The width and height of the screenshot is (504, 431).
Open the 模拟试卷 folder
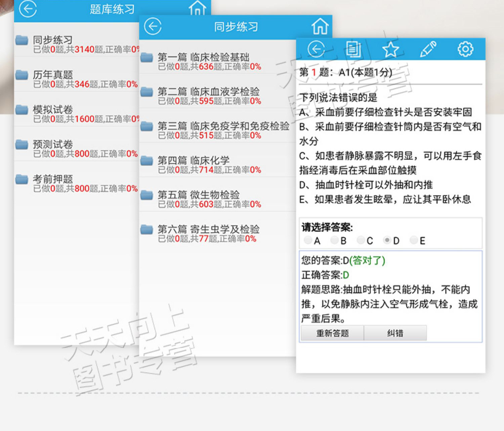click(77, 114)
